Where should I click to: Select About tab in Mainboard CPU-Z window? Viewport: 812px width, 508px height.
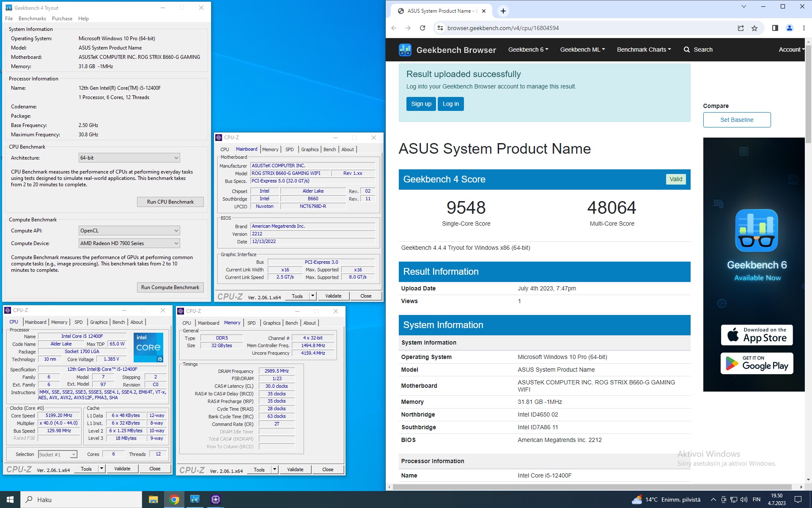pyautogui.click(x=348, y=149)
